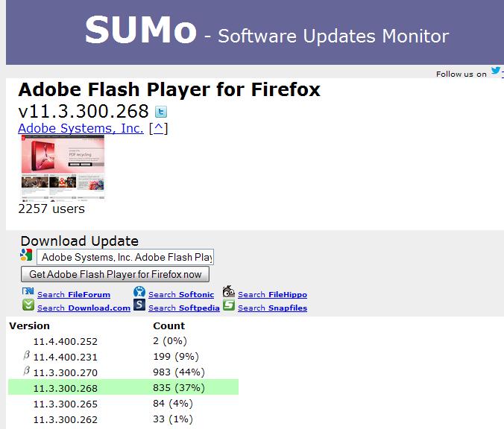
Task: Click the Softonic blue icon
Action: pyautogui.click(x=139, y=293)
